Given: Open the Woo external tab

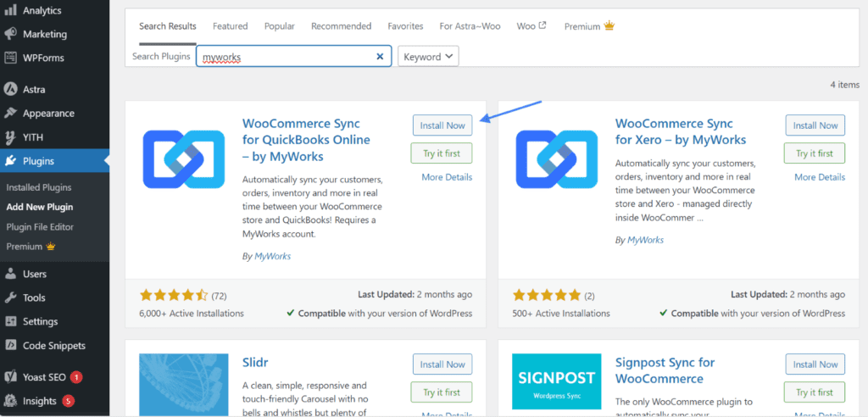Looking at the screenshot, I should 531,26.
